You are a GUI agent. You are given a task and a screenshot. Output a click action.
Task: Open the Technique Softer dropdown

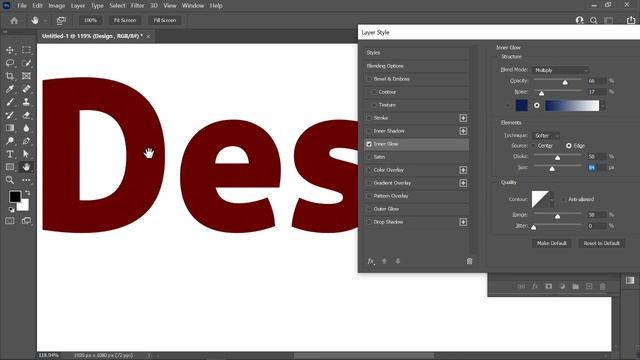point(547,136)
